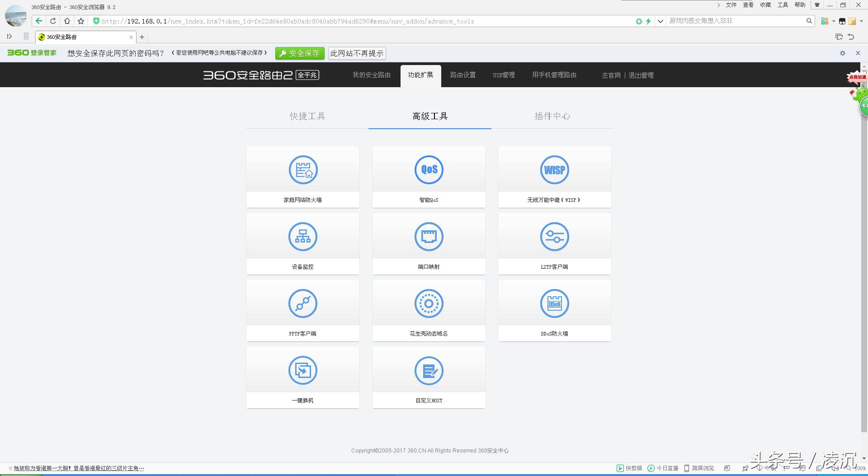Screen dimensions: 868x476
Task: Switch to the 插件中心 tab
Action: click(552, 117)
